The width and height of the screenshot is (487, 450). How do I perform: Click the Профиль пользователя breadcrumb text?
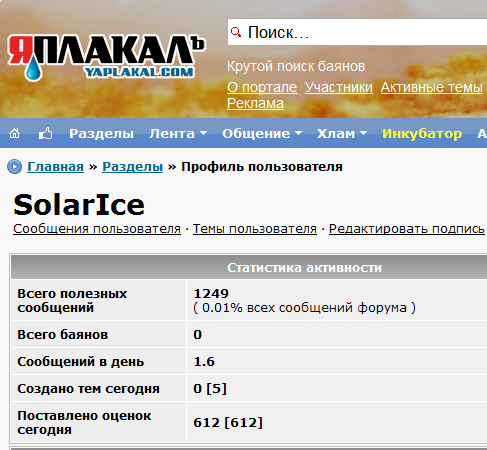(262, 167)
